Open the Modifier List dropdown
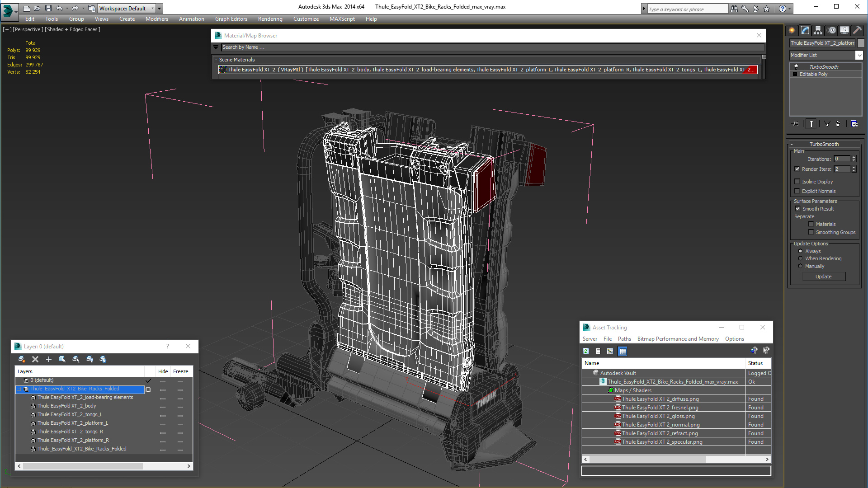 [859, 55]
